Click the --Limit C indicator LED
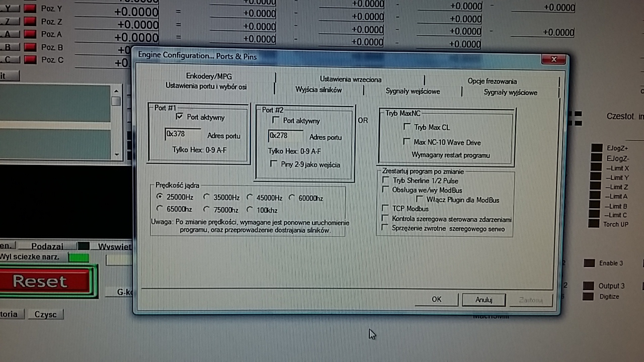644x362 pixels. coord(595,215)
